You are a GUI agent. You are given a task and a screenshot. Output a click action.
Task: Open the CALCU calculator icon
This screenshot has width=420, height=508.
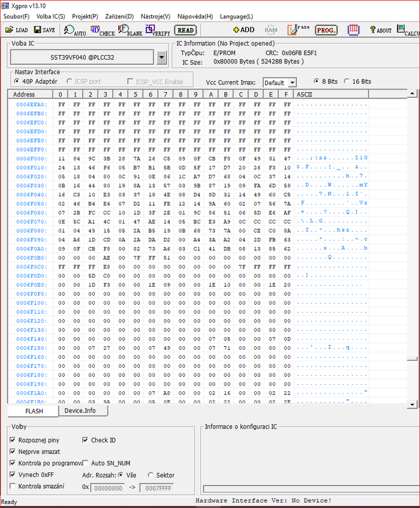(408, 30)
